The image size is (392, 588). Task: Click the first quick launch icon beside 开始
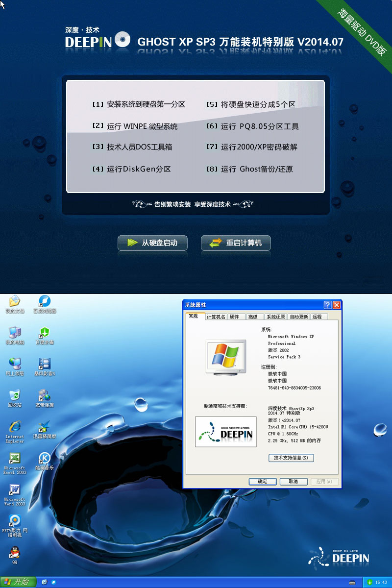(x=45, y=582)
